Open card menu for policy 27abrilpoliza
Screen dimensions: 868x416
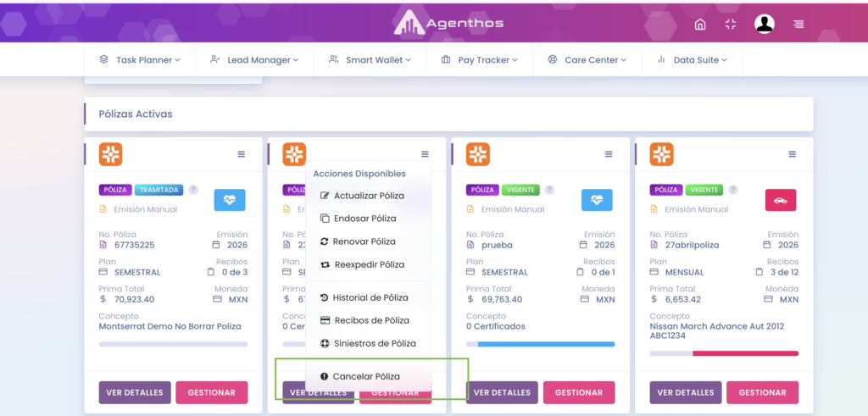pos(793,154)
